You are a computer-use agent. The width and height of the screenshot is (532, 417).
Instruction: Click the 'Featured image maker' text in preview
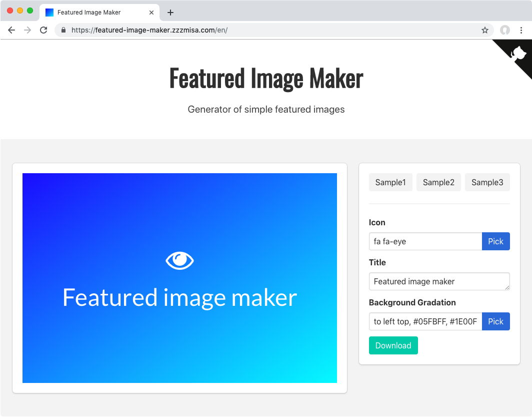pyautogui.click(x=179, y=298)
